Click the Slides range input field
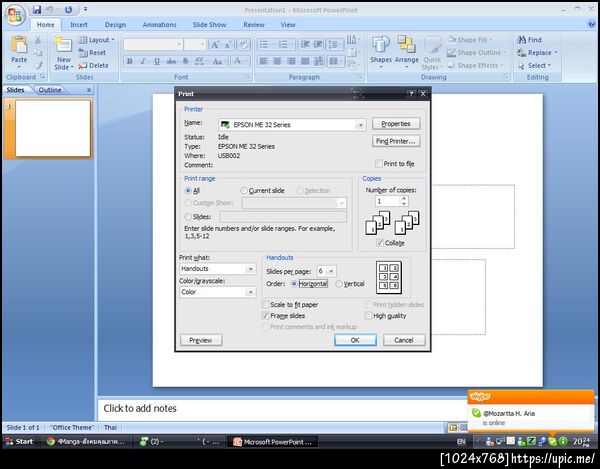Image resolution: width=600 pixels, height=469 pixels. 283,217
